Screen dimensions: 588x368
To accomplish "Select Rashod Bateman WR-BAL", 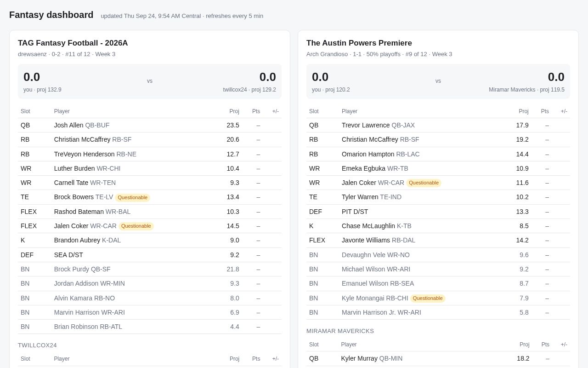I will [92, 212].
